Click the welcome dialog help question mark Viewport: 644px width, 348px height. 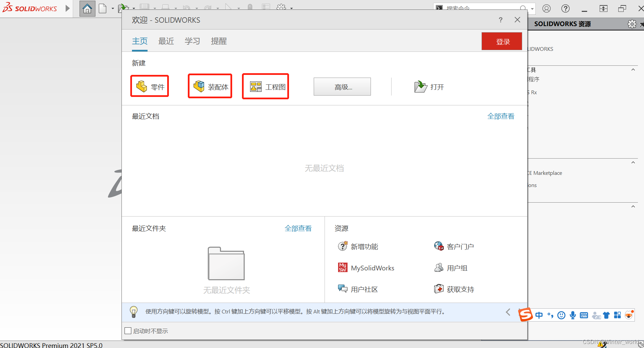(501, 20)
